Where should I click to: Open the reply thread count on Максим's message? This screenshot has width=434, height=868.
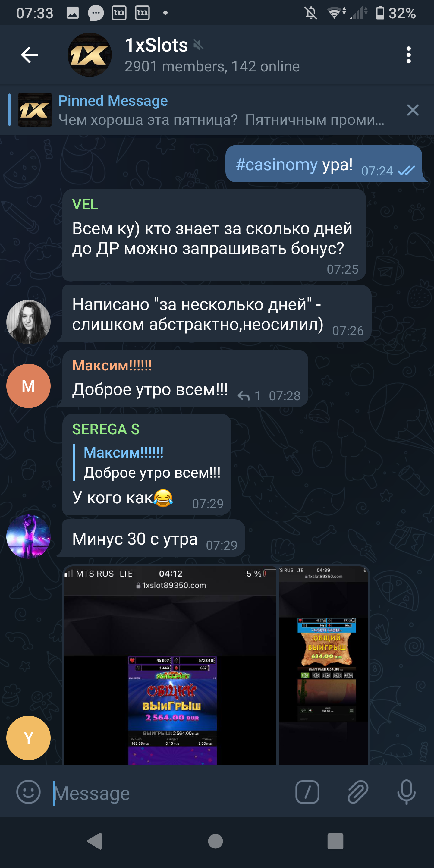249,396
